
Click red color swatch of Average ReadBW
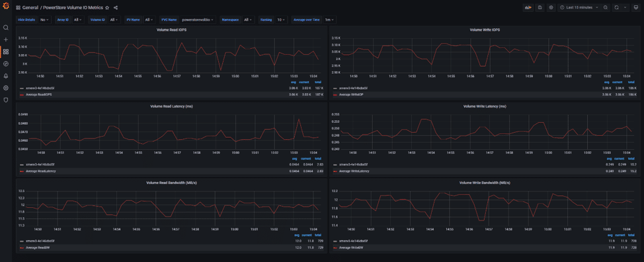tap(21, 247)
